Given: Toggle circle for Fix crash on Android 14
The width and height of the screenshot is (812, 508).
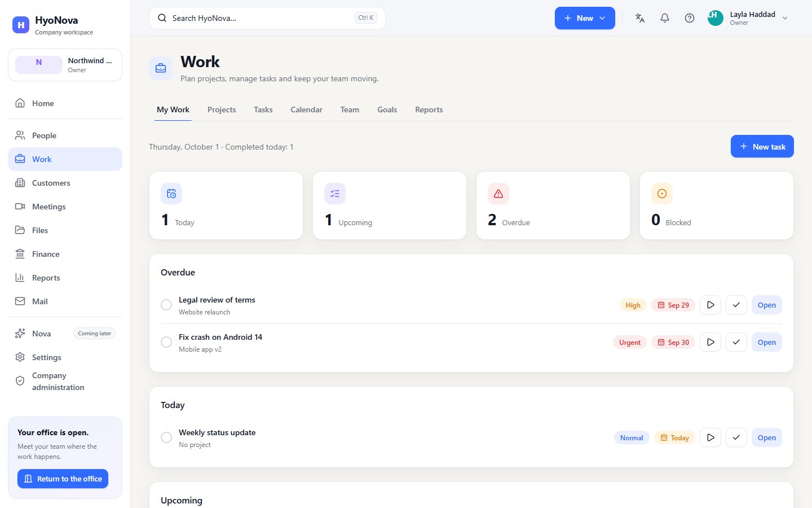Looking at the screenshot, I should pos(166,342).
